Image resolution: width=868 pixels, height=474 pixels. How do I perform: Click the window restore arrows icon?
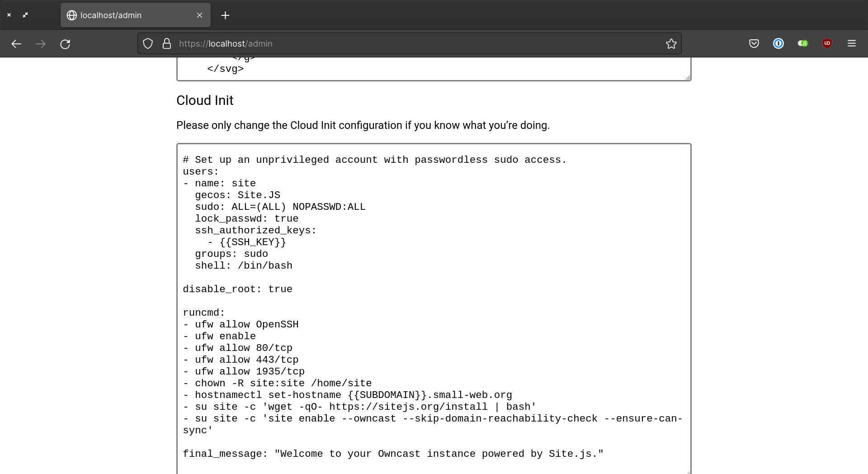pyautogui.click(x=25, y=15)
